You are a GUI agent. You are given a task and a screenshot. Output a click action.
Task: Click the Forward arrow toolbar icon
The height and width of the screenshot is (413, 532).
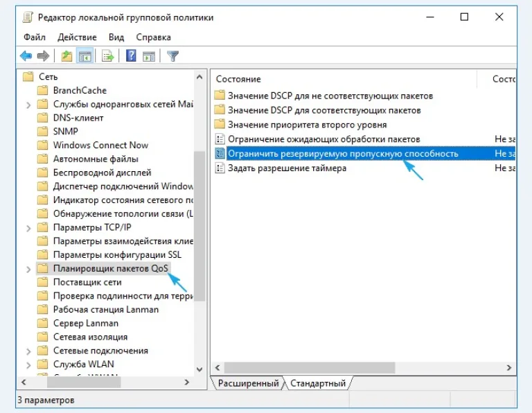43,55
